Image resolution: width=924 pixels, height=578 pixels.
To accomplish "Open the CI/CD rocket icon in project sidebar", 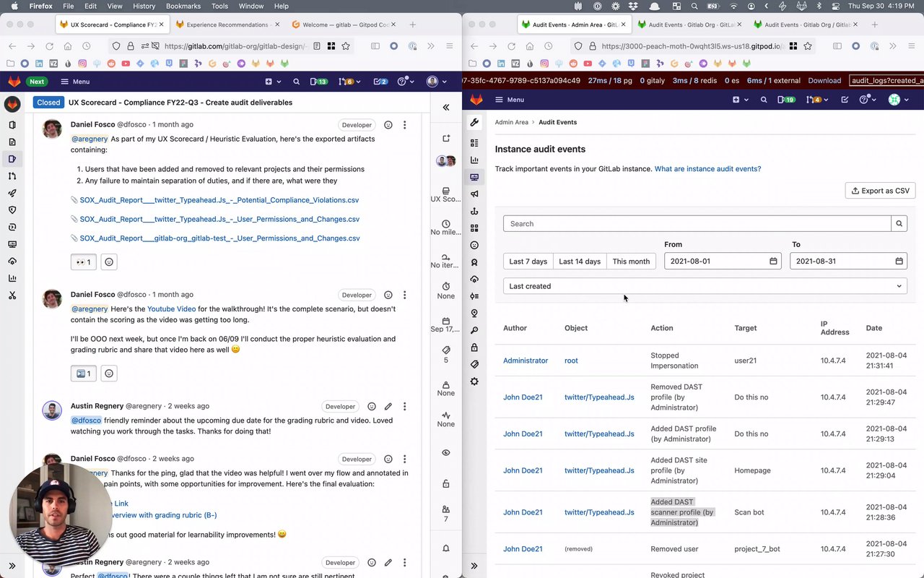I will pos(12,193).
